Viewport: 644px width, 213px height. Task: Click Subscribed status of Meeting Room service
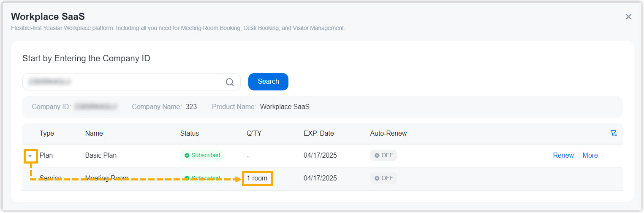pos(202,178)
